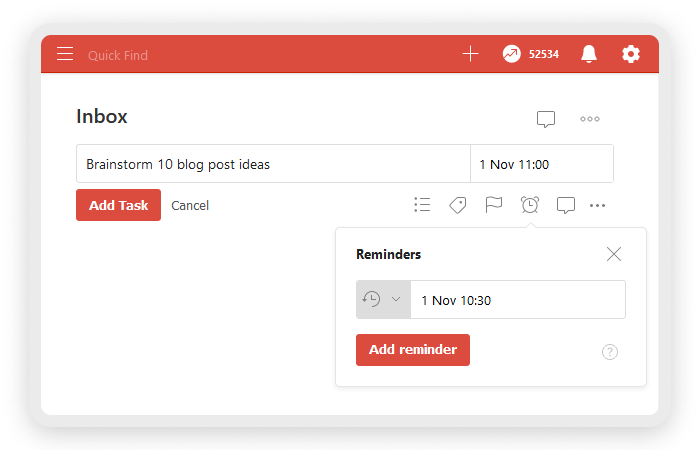Click the Add Task button
700x450 pixels.
[x=118, y=205]
